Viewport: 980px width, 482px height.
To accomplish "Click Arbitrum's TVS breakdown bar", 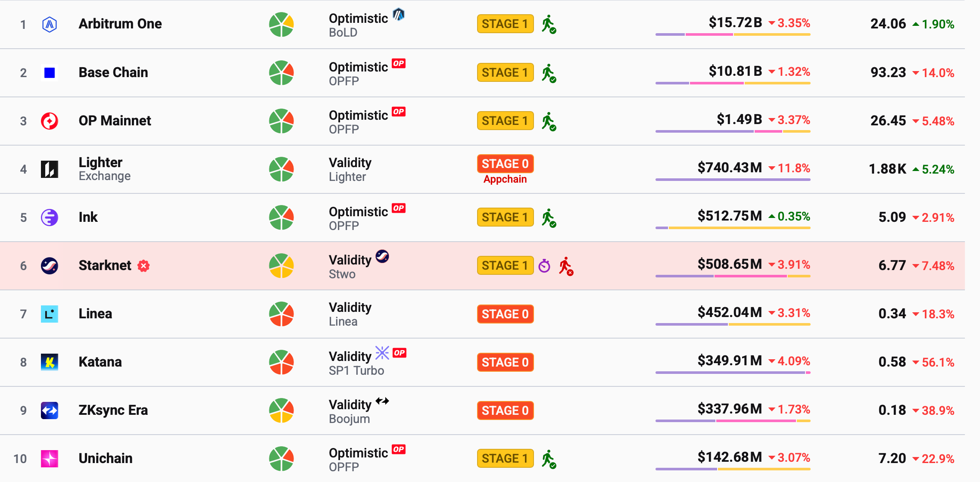I will (733, 35).
